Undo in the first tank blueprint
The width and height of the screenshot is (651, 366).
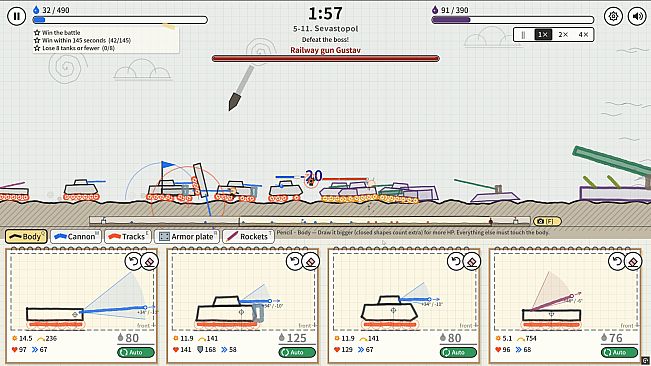tap(133, 261)
